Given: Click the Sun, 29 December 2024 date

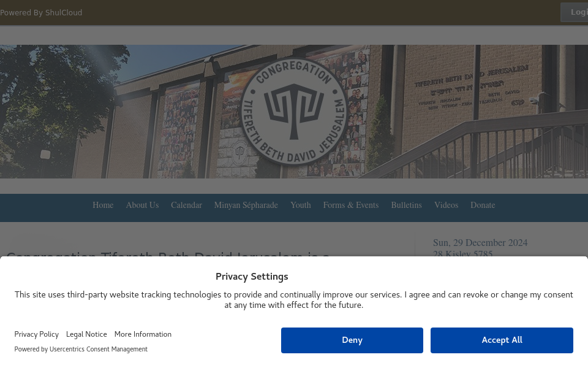Looking at the screenshot, I should (480, 243).
